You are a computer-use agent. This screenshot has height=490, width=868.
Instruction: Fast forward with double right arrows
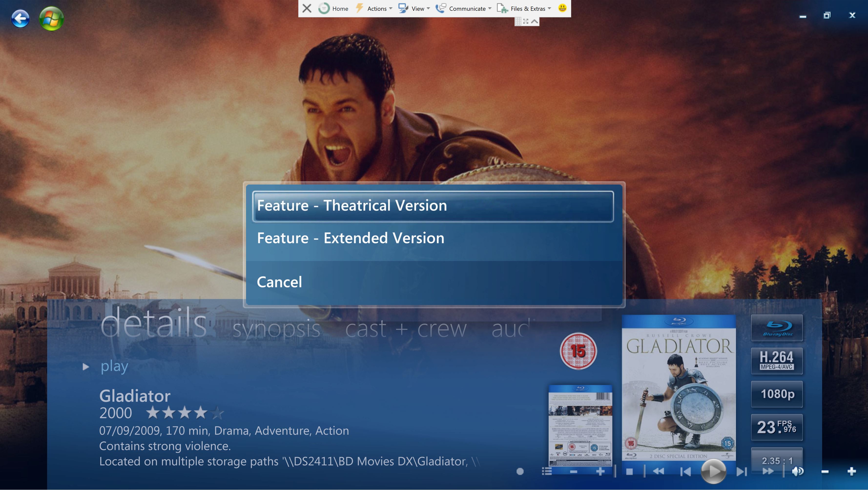(768, 471)
